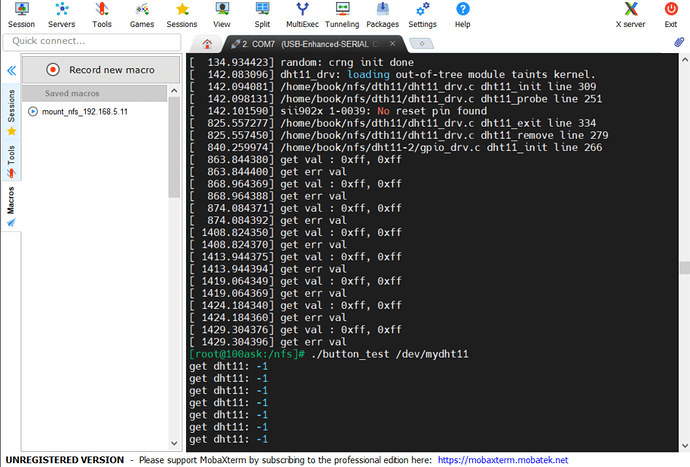The image size is (690, 467).
Task: Open the mobaxterm.mobatek.net link
Action: point(503,460)
